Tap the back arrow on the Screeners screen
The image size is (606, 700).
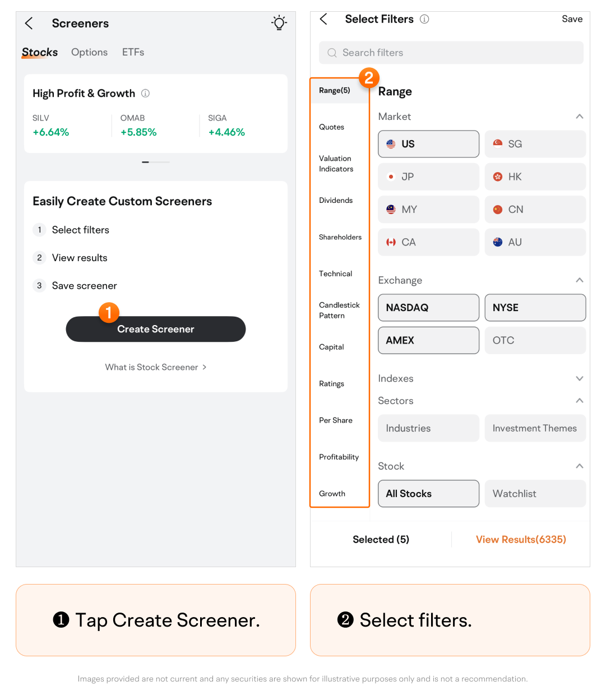[29, 24]
